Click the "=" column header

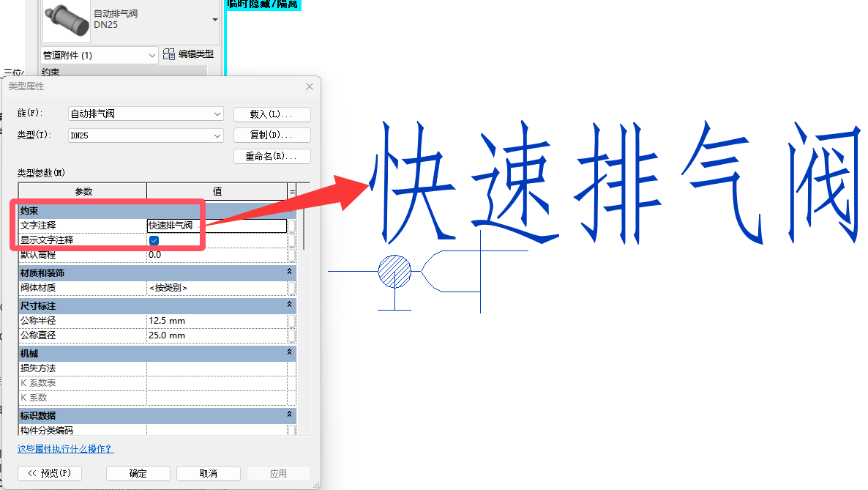(x=292, y=191)
